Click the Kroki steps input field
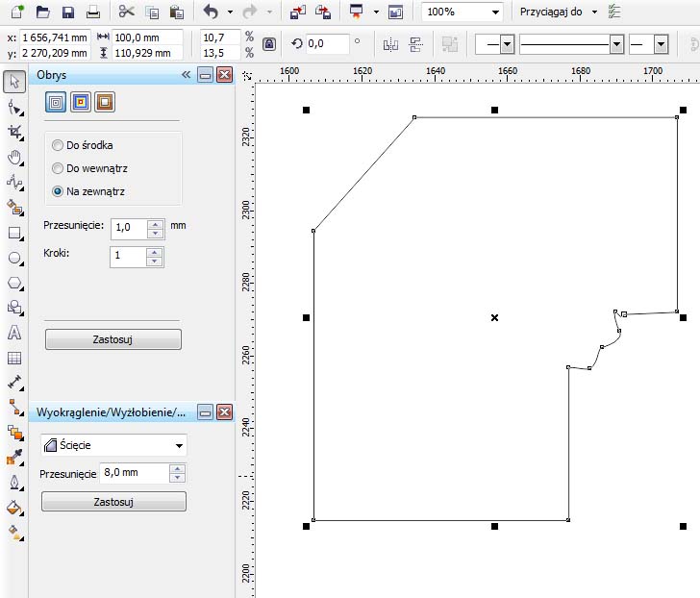 coord(128,257)
